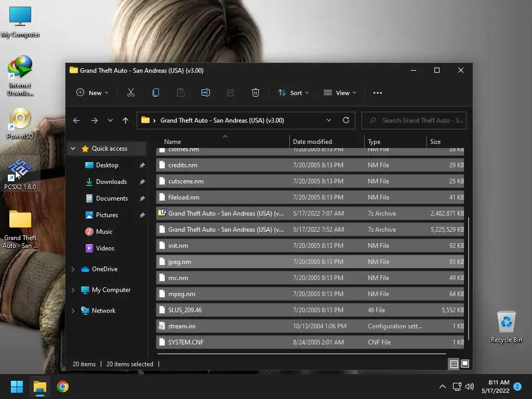The height and width of the screenshot is (399, 532).
Task: Expand the address bar history dropdown
Action: (x=329, y=120)
